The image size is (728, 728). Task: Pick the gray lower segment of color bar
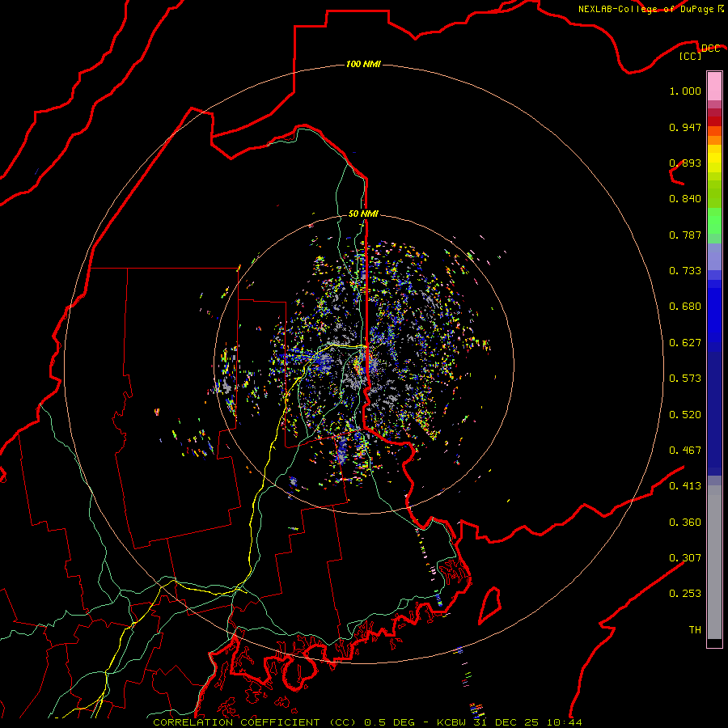point(714,562)
